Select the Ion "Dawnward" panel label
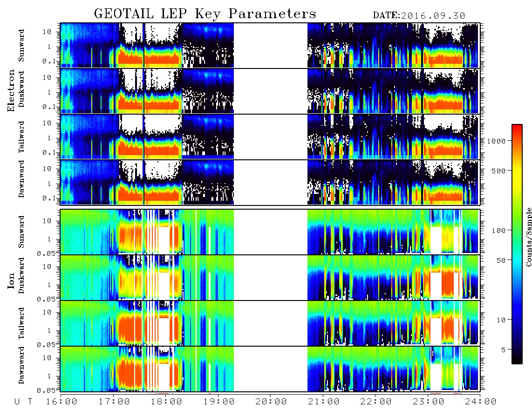Screen dimensions: 532x410 (22, 365)
